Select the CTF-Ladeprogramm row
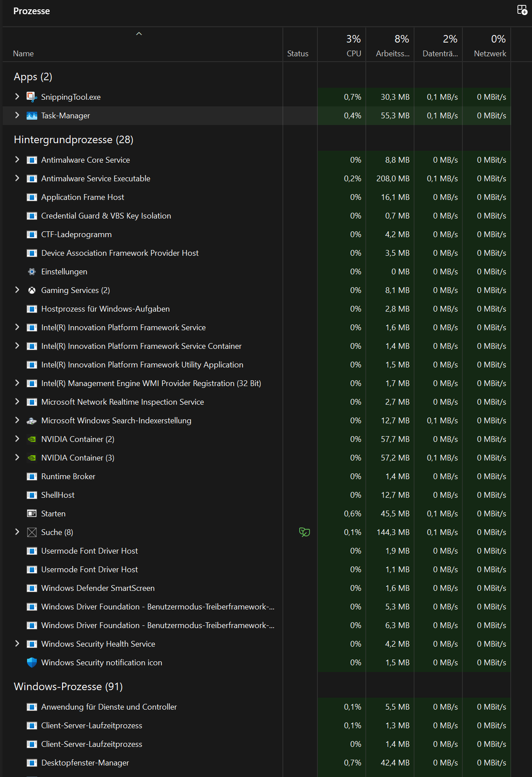Screen dimensions: 532x777 click(257, 234)
